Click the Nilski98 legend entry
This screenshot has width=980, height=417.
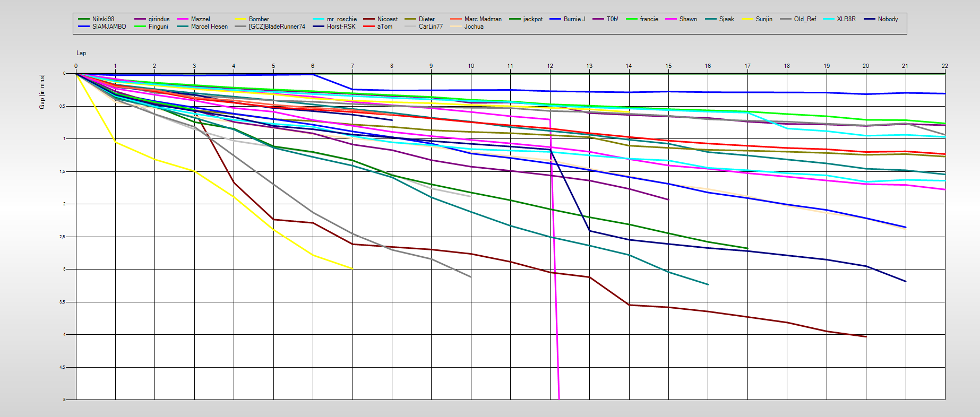[x=103, y=19]
